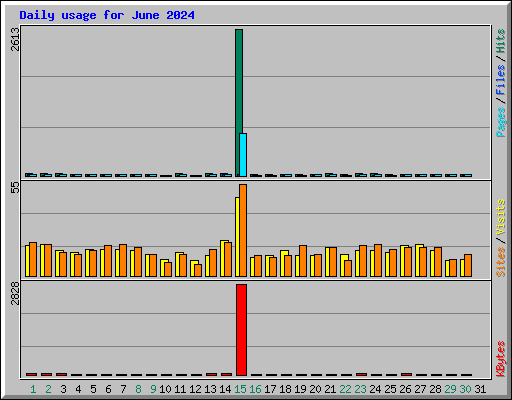Click day label '22' on the x-axis
This screenshot has height=400, width=512.
(x=345, y=389)
